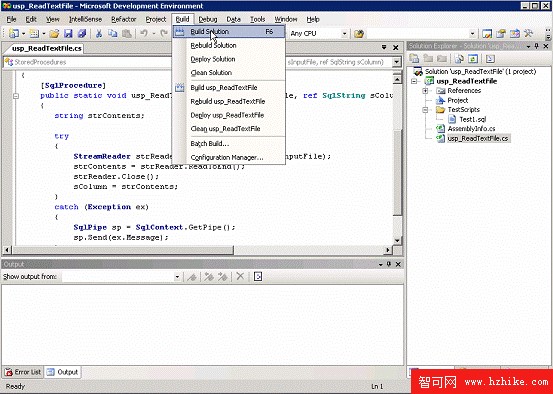Collapse the TestScripts folder node
The height and width of the screenshot is (394, 553).
[425, 110]
